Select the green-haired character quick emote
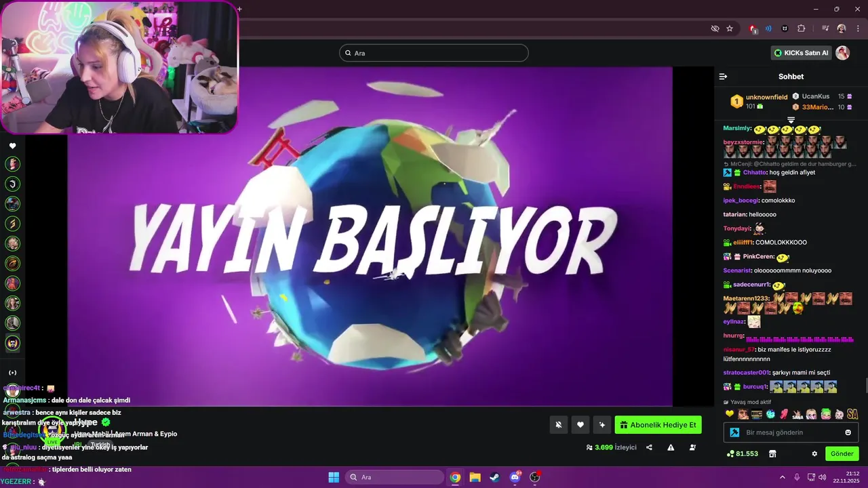The image size is (868, 488). (x=825, y=413)
